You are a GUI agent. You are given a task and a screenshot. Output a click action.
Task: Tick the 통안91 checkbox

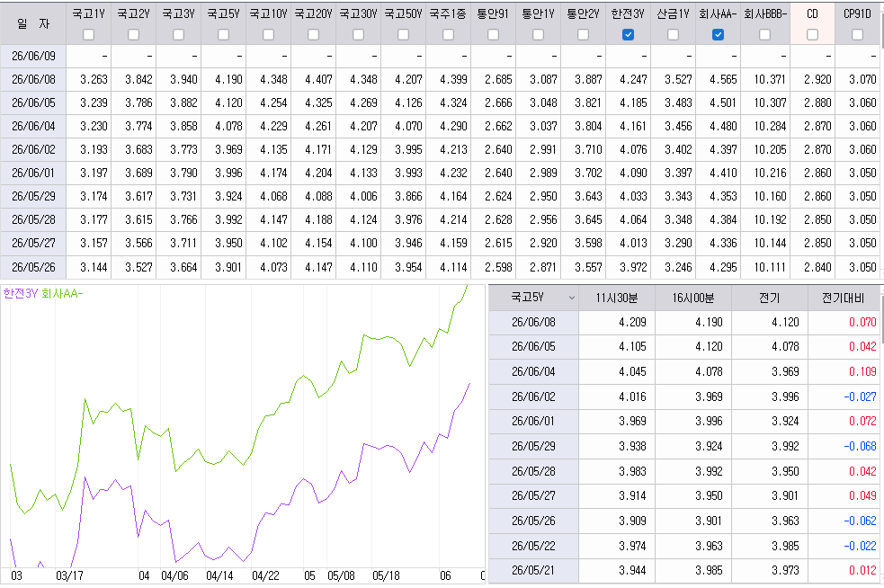(x=494, y=35)
